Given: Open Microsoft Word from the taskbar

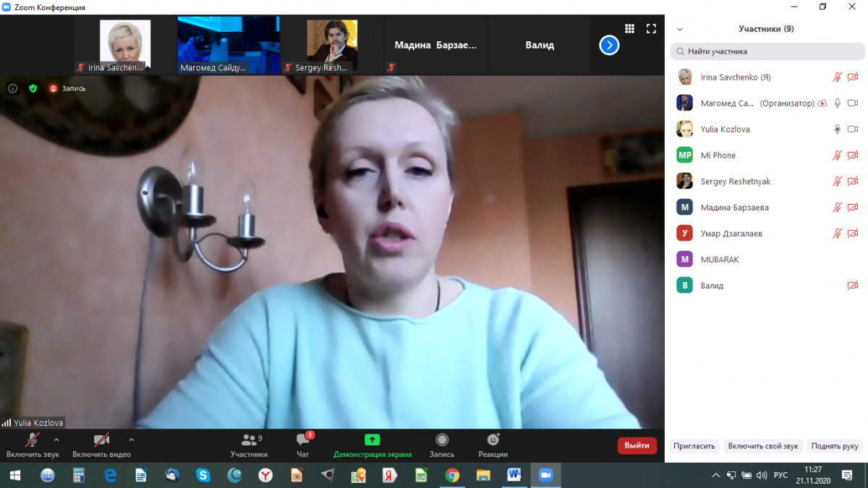Looking at the screenshot, I should (514, 475).
